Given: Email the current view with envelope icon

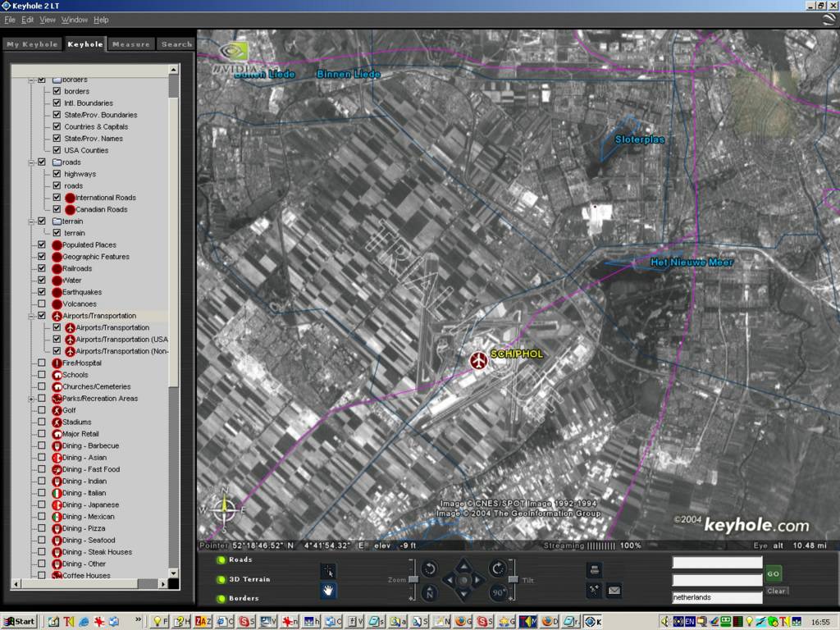Looking at the screenshot, I should tap(614, 591).
